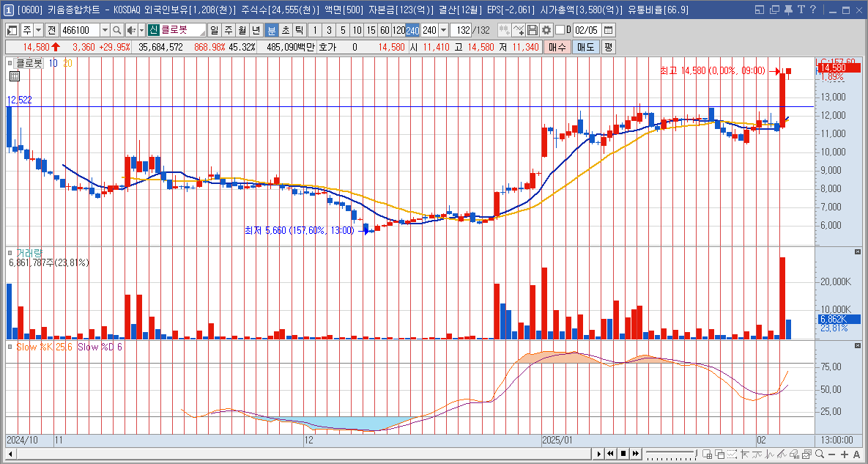The height and width of the screenshot is (464, 868).
Task: Select the 15 minute interval button
Action: pyautogui.click(x=371, y=31)
